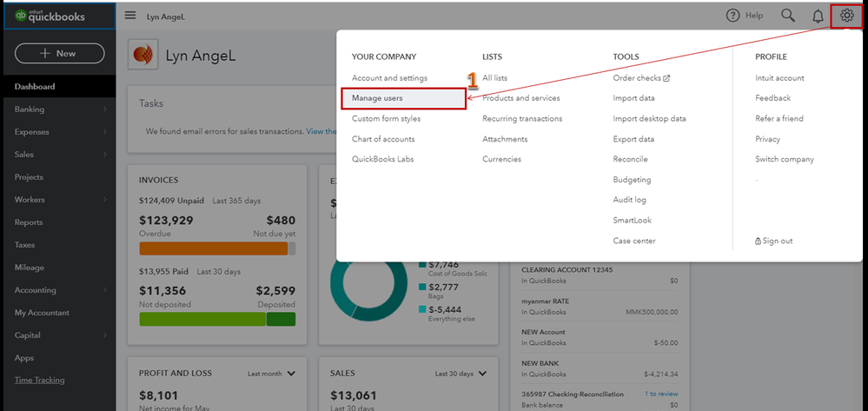The image size is (868, 411).
Task: Click the dark green Deposited bar segment
Action: point(282,319)
